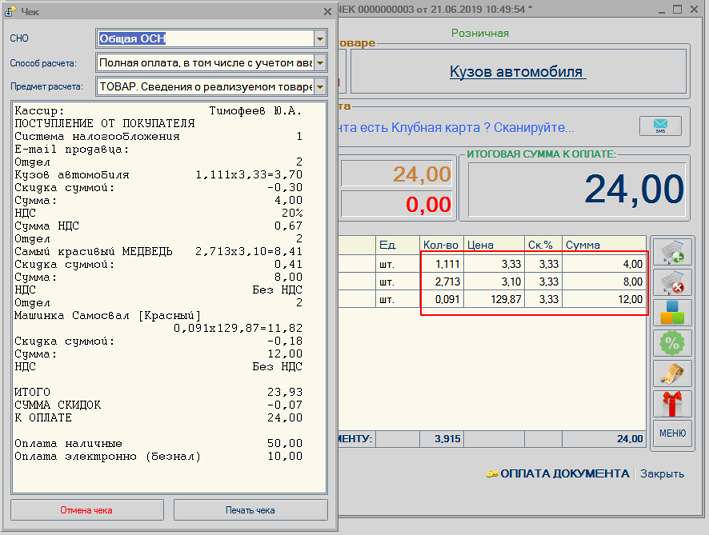Close the Чек dialog window
This screenshot has width=709, height=535.
click(x=328, y=12)
